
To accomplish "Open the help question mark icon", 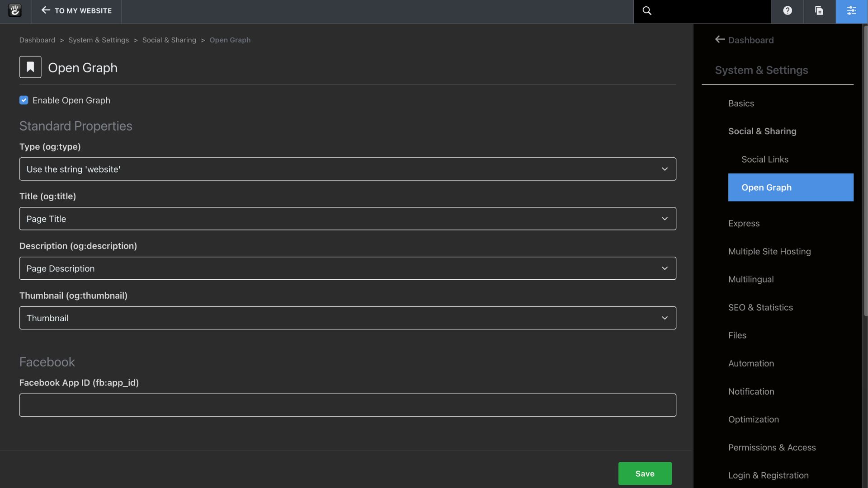I will click(x=787, y=10).
